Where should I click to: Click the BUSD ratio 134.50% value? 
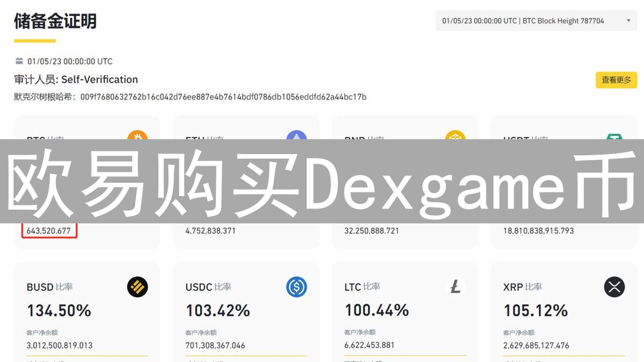click(59, 310)
